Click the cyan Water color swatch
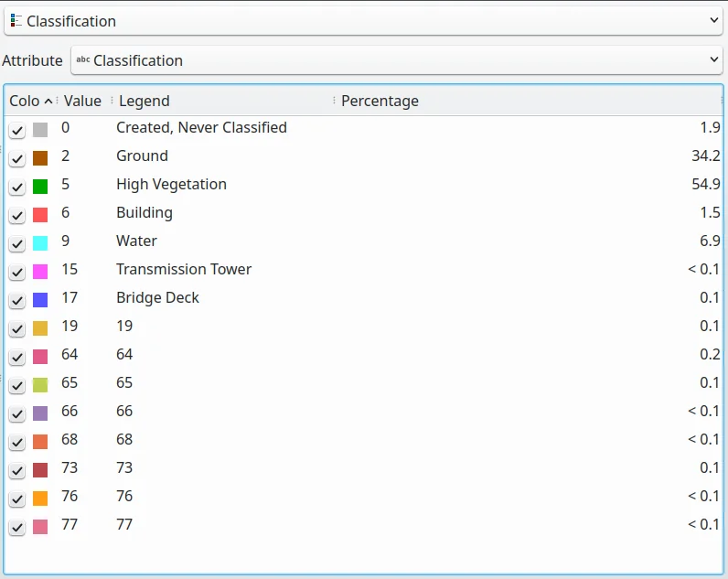 [40, 243]
